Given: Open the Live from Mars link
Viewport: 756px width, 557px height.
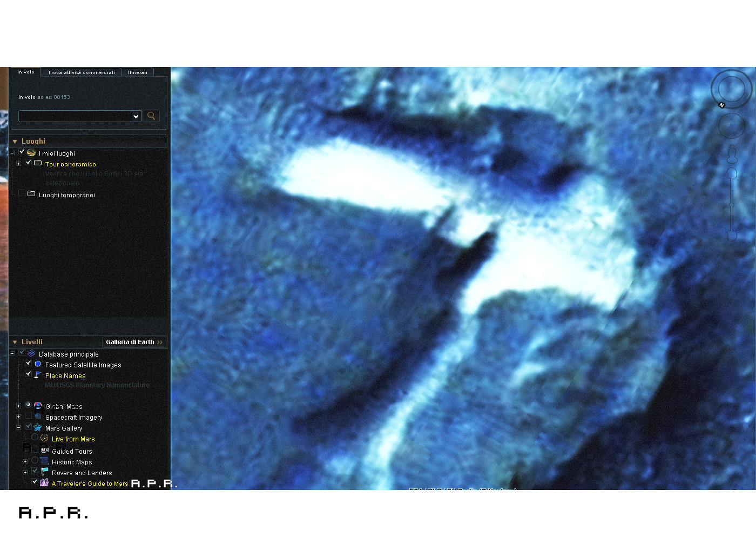Looking at the screenshot, I should coord(73,439).
